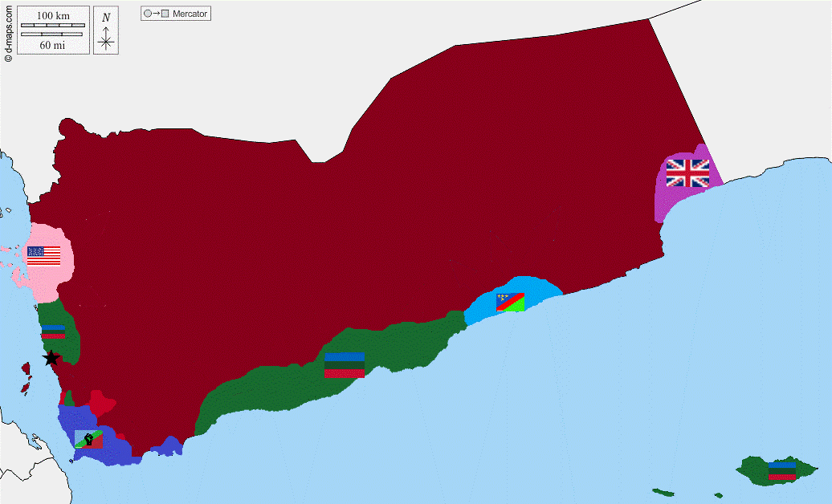Click the tricolor flag on the green island
The width and height of the screenshot is (832, 504).
pos(782,471)
